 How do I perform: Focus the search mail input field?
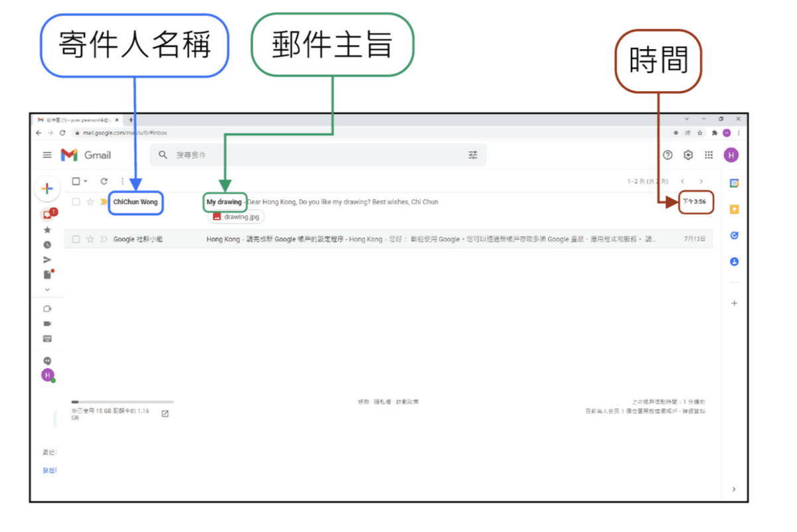coord(319,155)
